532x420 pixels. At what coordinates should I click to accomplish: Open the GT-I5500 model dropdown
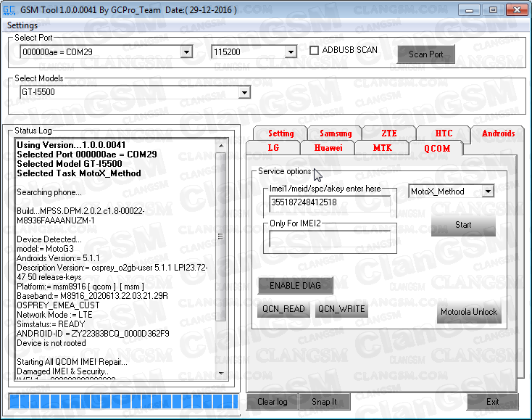[x=244, y=92]
